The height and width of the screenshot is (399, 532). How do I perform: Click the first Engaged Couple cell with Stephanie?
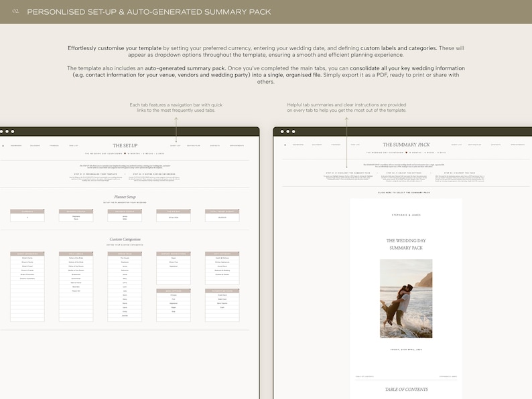coord(76,218)
